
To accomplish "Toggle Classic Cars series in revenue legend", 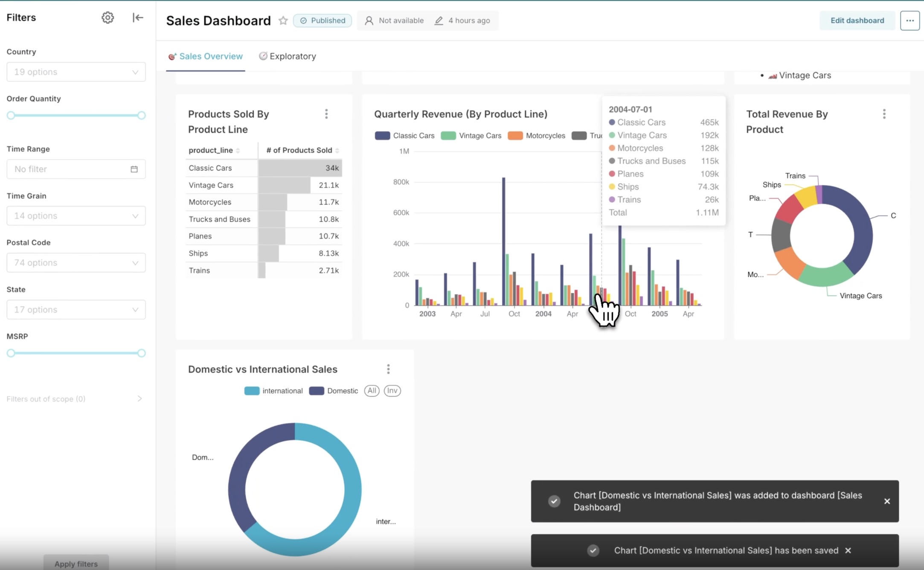I will point(404,136).
